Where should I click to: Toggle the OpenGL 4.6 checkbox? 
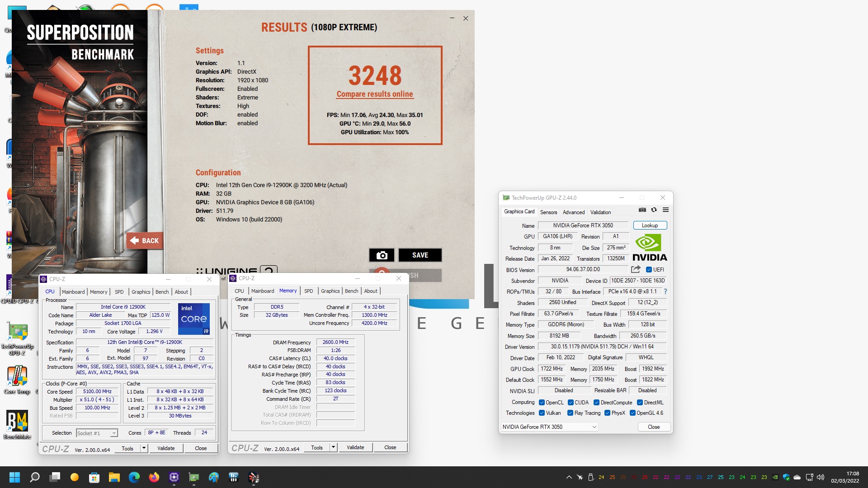pos(632,413)
